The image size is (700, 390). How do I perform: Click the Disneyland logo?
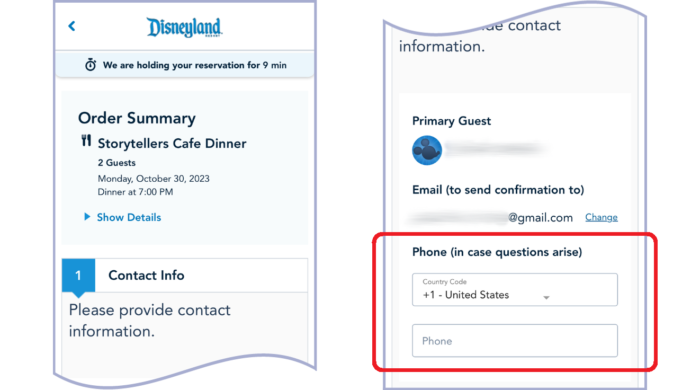click(184, 27)
